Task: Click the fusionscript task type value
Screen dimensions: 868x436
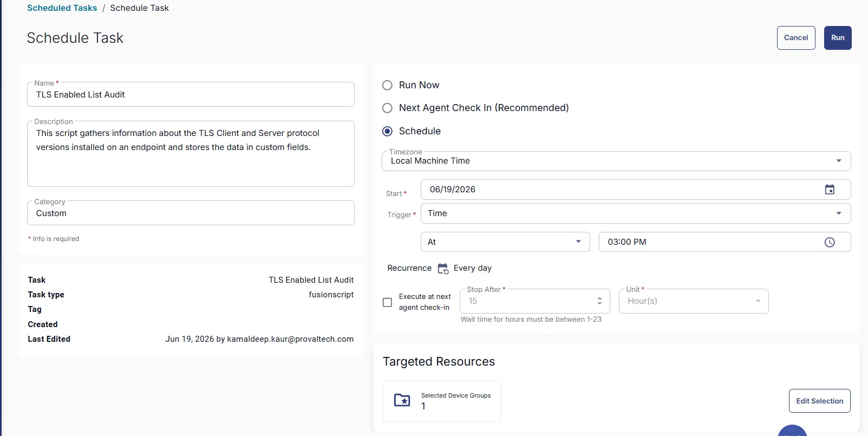Action: (331, 295)
